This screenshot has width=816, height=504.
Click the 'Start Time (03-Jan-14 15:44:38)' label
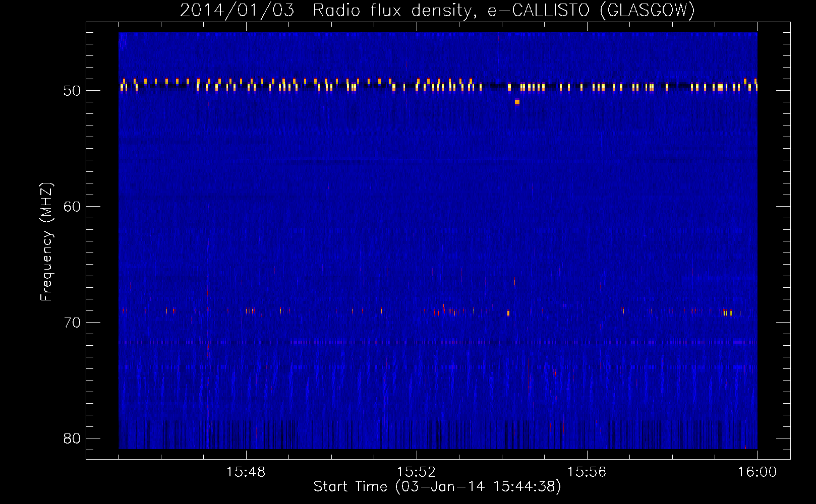(x=437, y=487)
